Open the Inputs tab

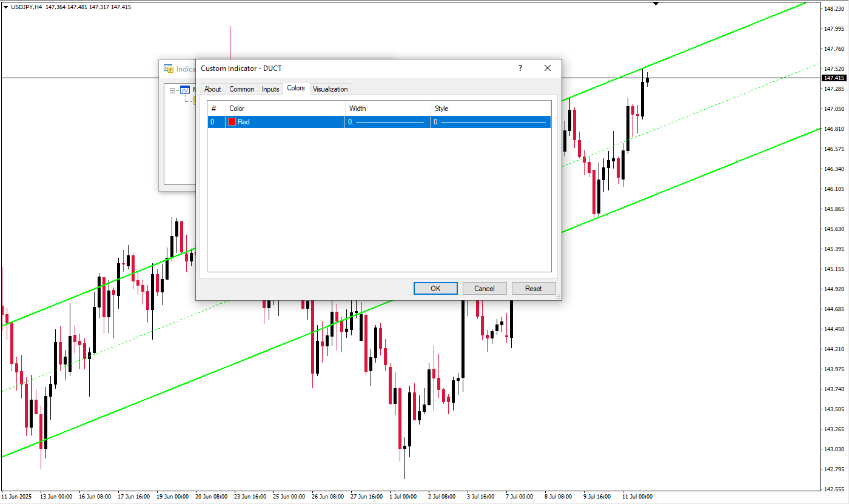(270, 89)
